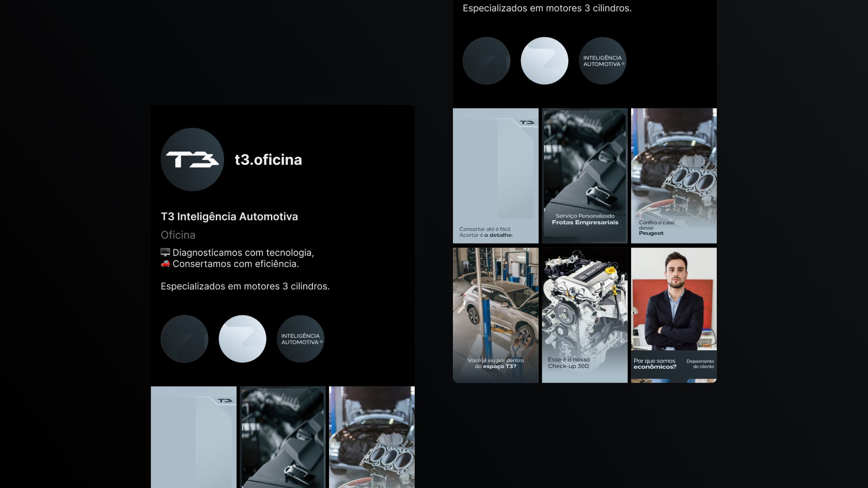Open the 'Confira o caso desse Peugeot' post
Viewport: 868px width, 488px height.
tap(674, 176)
